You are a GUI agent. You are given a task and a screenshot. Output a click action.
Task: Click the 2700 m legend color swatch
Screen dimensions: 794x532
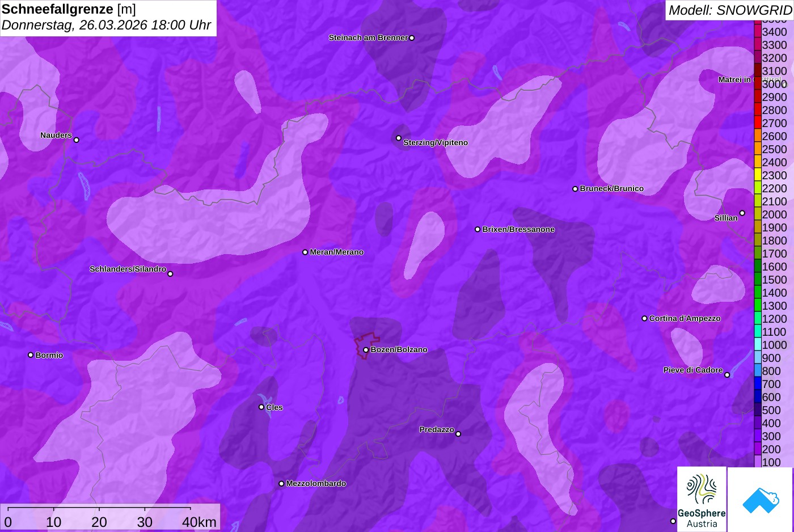(757, 123)
